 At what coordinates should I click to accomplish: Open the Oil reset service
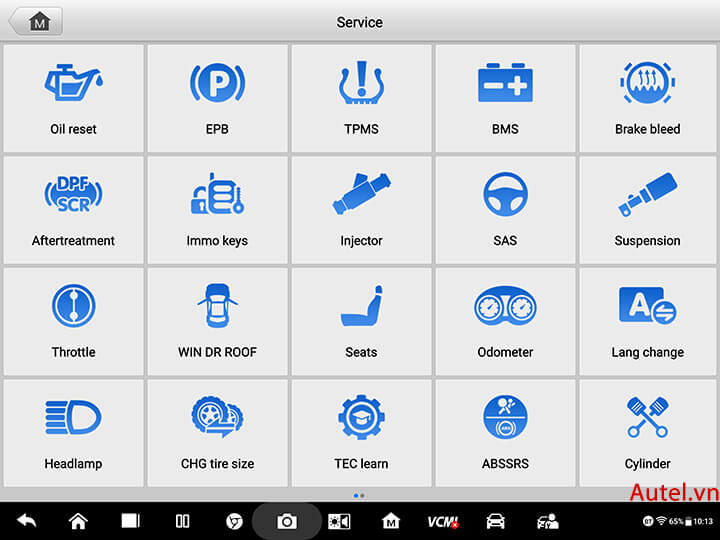[x=73, y=98]
